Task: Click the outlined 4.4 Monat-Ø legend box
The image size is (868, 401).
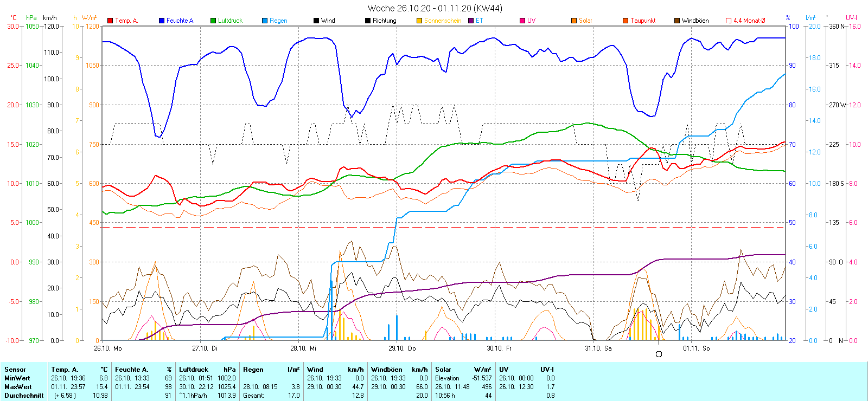Action: coord(729,21)
